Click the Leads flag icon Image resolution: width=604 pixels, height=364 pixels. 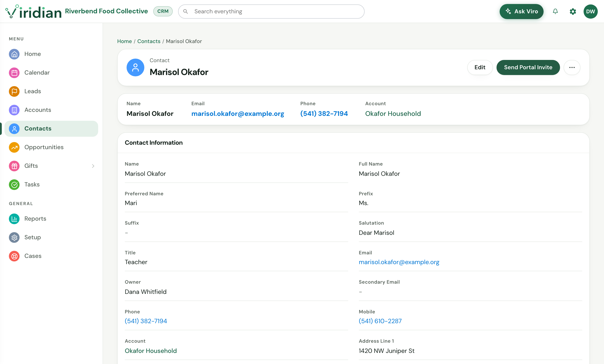(x=14, y=91)
